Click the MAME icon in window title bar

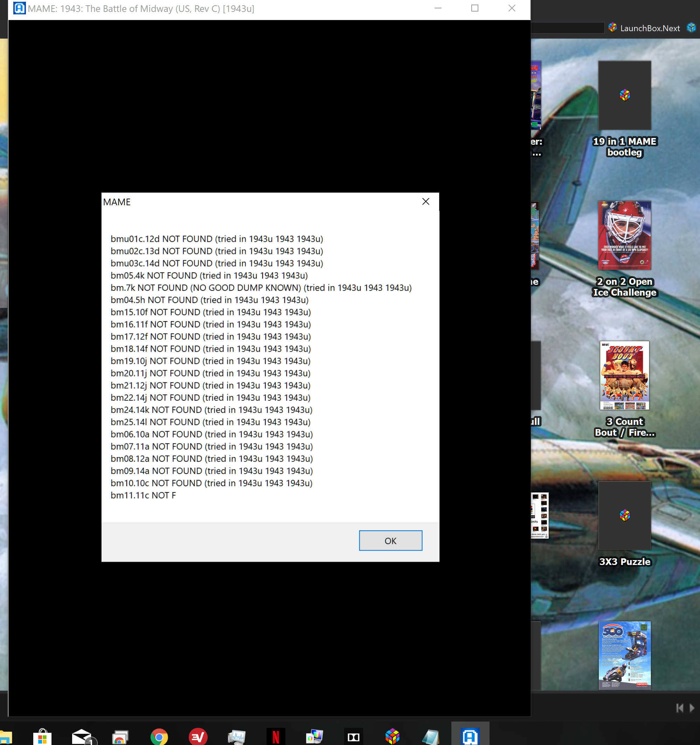click(19, 8)
